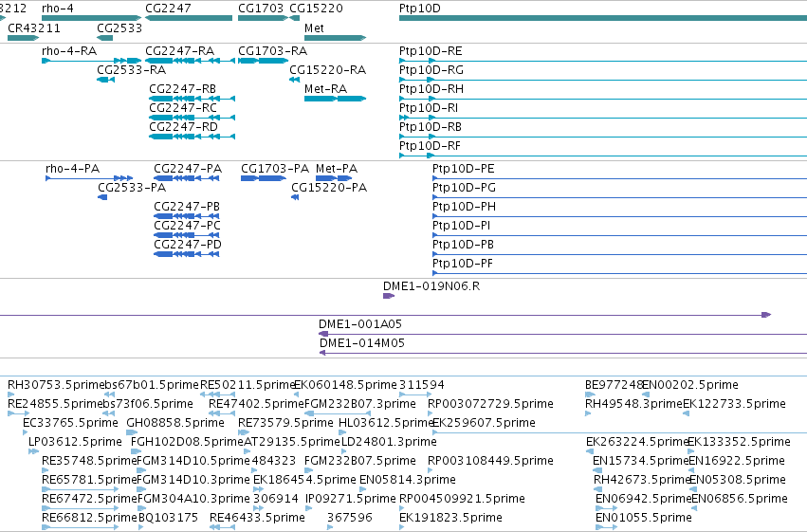Select the CG2247-RB transcript
Screen dimensions: 807x532
point(192,99)
